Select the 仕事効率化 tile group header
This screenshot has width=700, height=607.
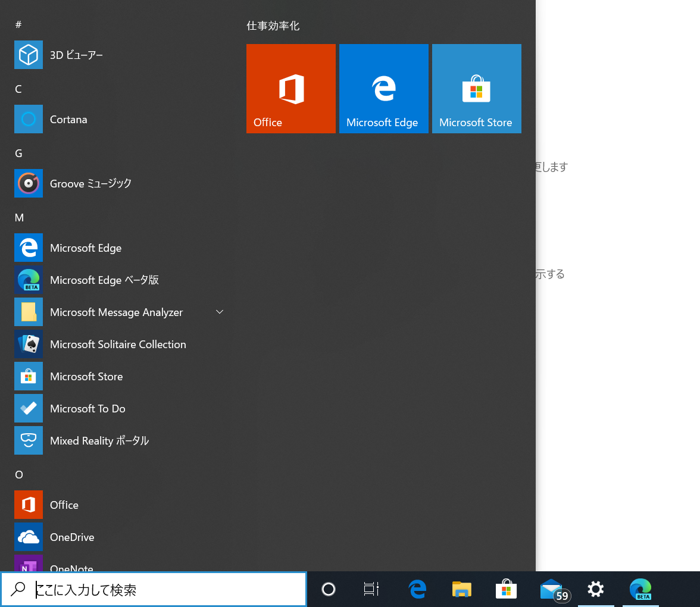(x=273, y=26)
